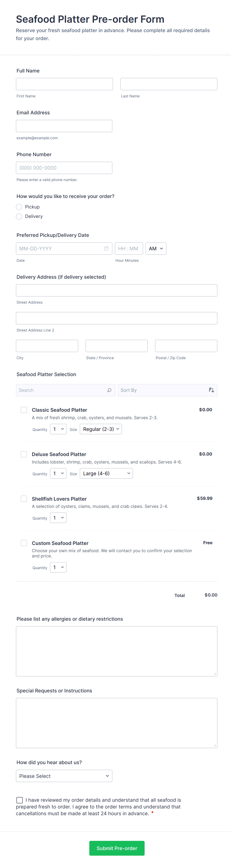This screenshot has height=868, width=231.
Task: Enable the Custom Seafood Platter checkbox
Action: coord(24,543)
